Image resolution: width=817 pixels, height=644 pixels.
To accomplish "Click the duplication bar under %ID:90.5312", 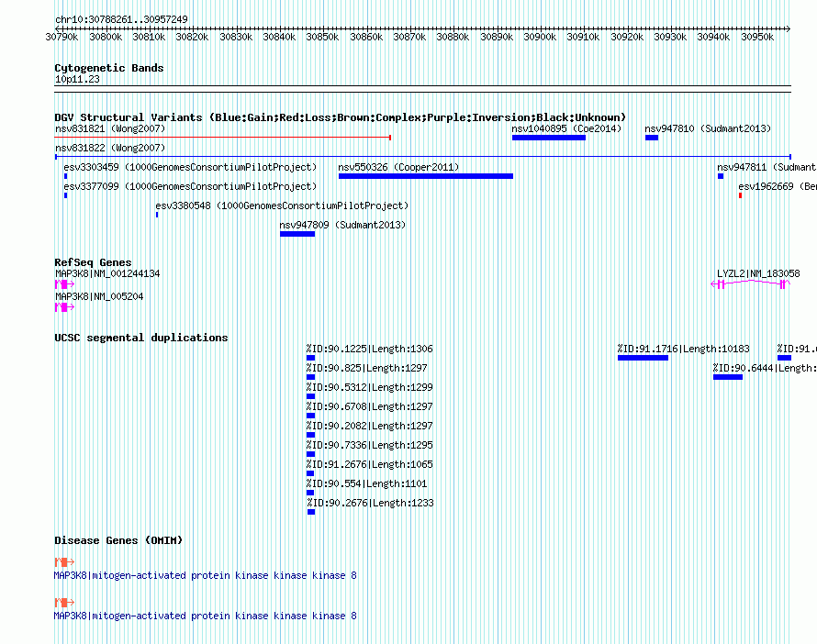I will 310,396.
